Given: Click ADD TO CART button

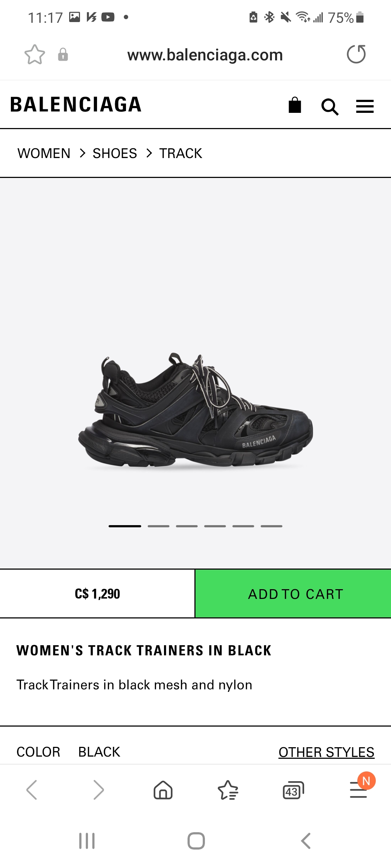Looking at the screenshot, I should tap(293, 593).
